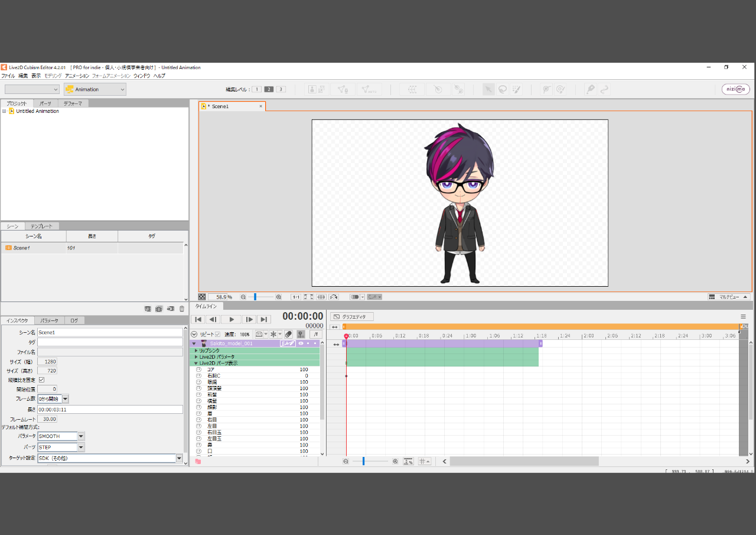Open the フレーム数 dropdown

point(66,399)
